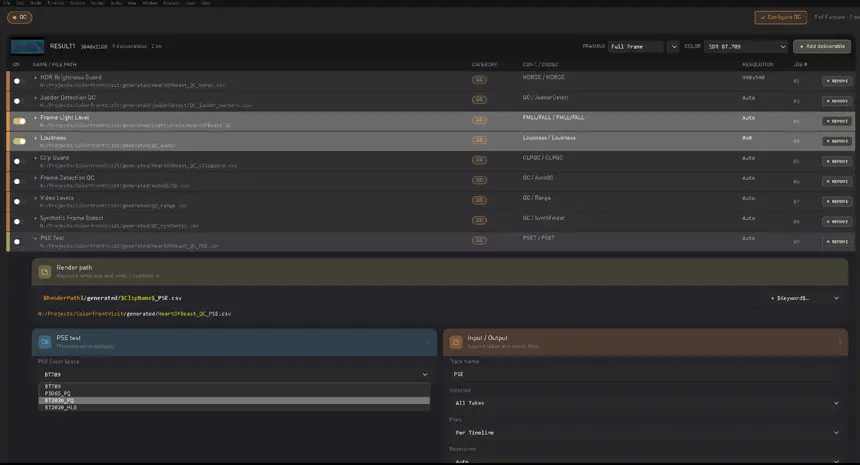The height and width of the screenshot is (465, 860).
Task: Choose BT2020_HLG from PSE color space list
Action: [234, 407]
